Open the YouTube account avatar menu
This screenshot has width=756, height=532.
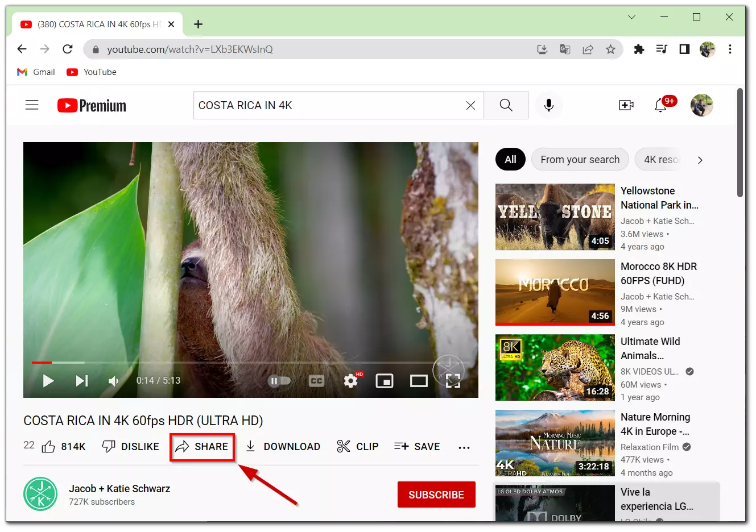(702, 105)
